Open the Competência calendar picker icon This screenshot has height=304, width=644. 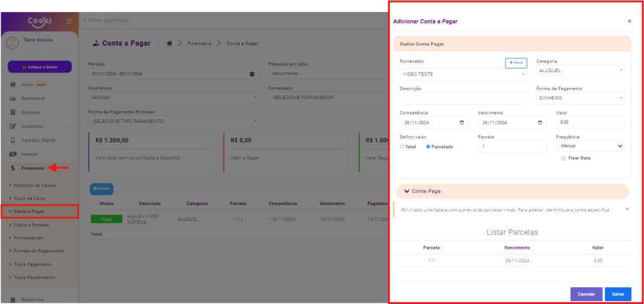(462, 122)
